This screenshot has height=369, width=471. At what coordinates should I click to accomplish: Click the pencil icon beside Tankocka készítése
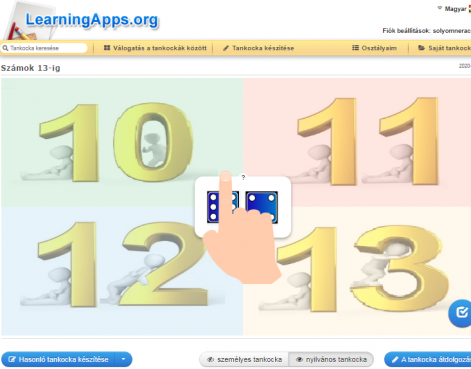point(226,48)
